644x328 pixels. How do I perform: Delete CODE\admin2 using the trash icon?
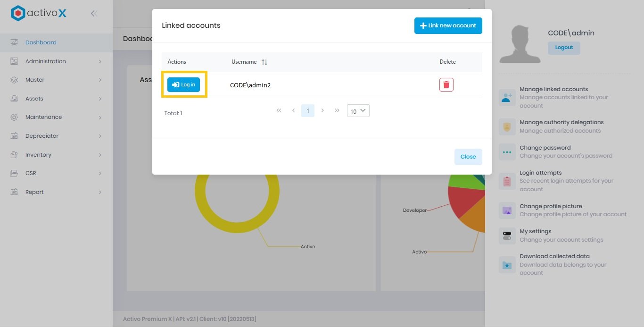click(x=446, y=84)
